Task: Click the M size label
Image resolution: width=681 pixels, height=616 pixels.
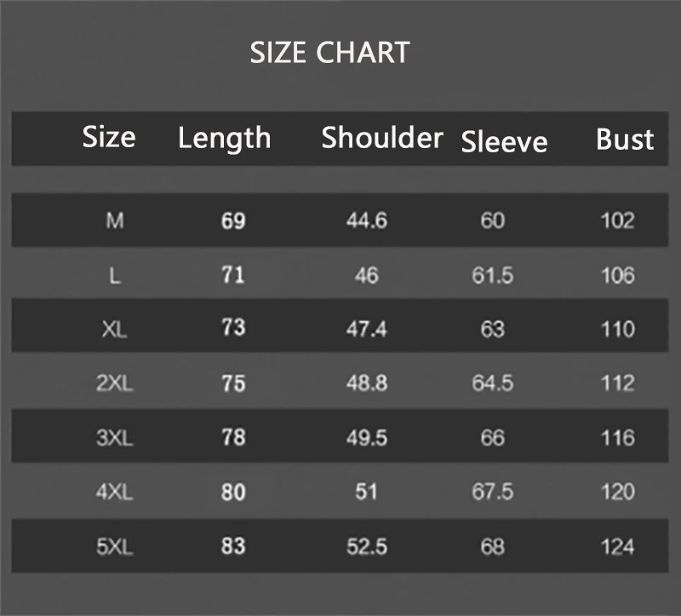Action: click(115, 220)
